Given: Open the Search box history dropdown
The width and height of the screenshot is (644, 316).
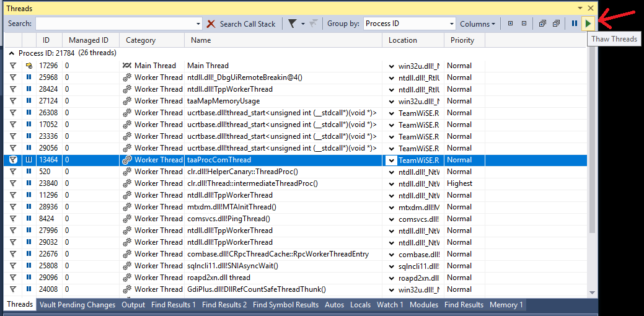Looking at the screenshot, I should coord(198,24).
